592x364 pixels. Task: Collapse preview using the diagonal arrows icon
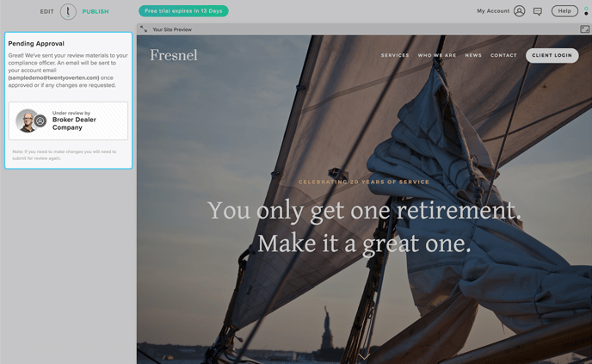144,29
